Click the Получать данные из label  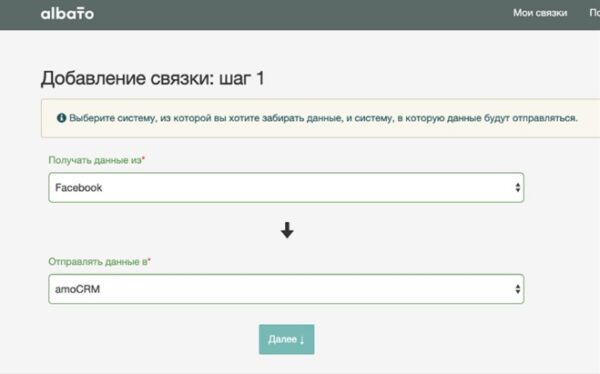pos(95,160)
